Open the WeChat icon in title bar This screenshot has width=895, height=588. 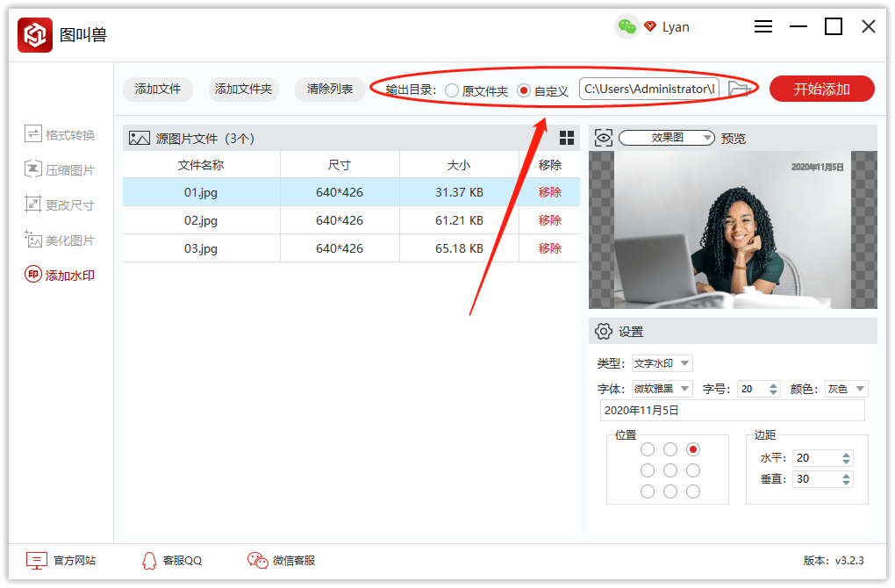626,26
